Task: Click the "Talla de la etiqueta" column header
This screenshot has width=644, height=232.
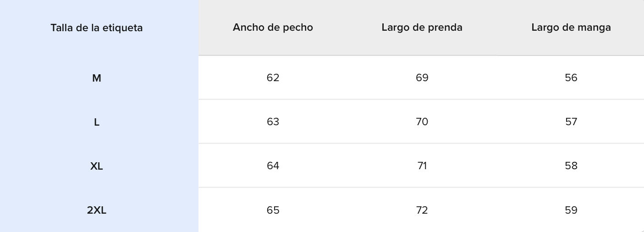Action: tap(96, 28)
